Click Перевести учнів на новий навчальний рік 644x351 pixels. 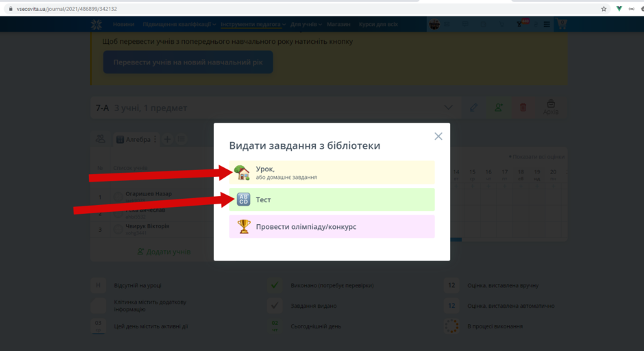click(188, 62)
